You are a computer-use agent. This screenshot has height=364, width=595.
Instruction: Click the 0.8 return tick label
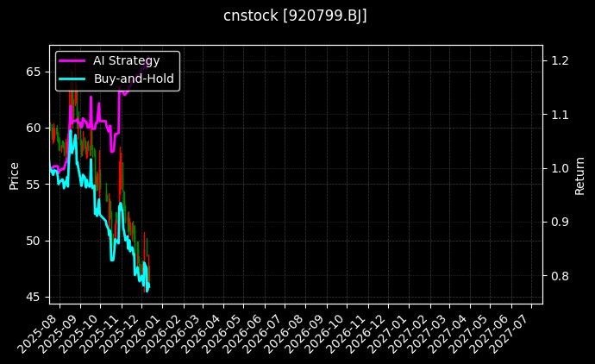pyautogui.click(x=560, y=276)
